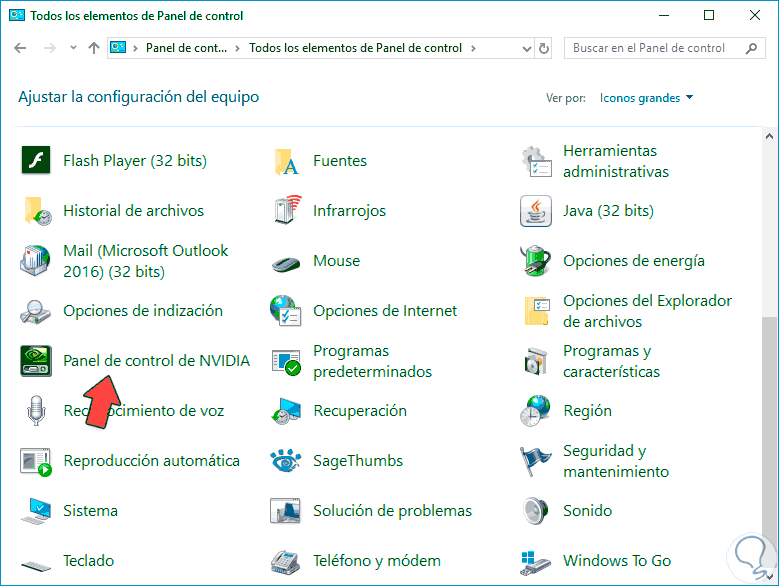The width and height of the screenshot is (779, 586).
Task: Open the Fuentes folder icon
Action: coord(286,161)
